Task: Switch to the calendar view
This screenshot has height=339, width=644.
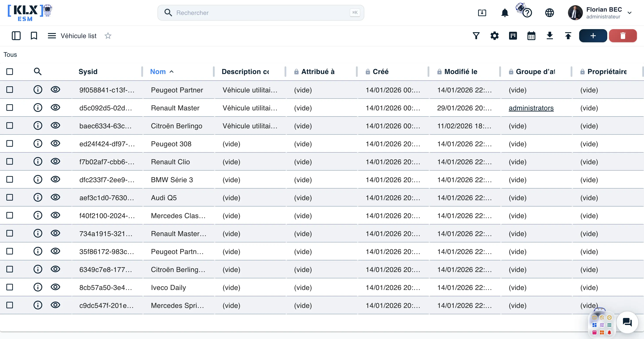Action: 531,36
